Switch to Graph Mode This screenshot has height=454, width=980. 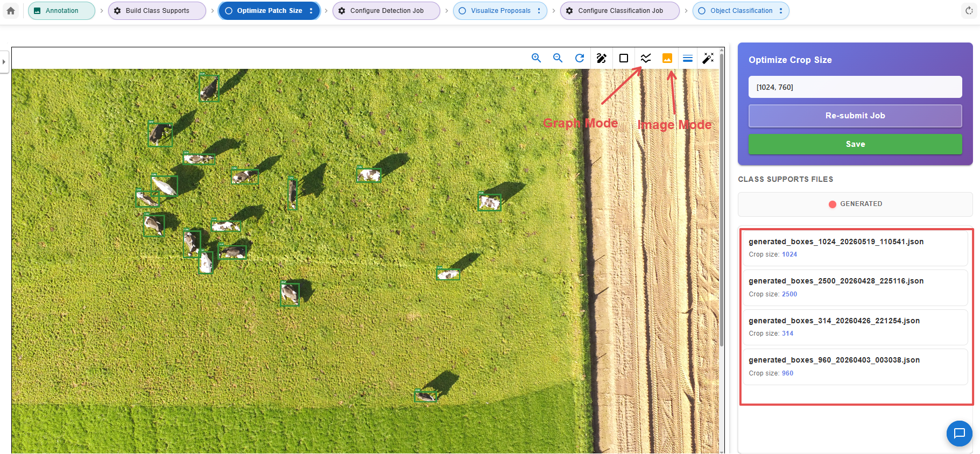(x=646, y=58)
